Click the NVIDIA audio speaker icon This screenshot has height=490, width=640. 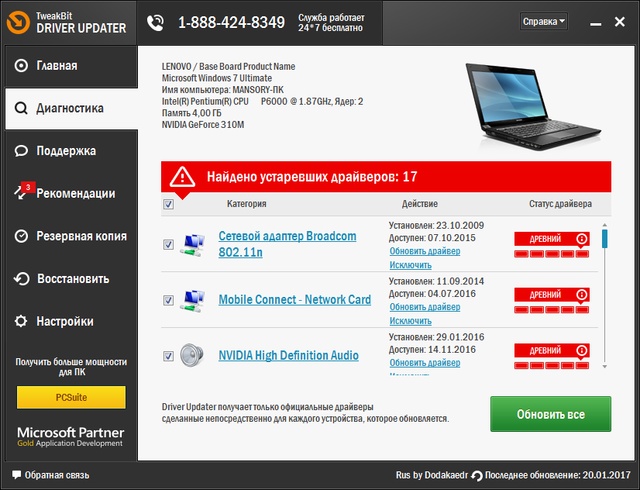(189, 355)
